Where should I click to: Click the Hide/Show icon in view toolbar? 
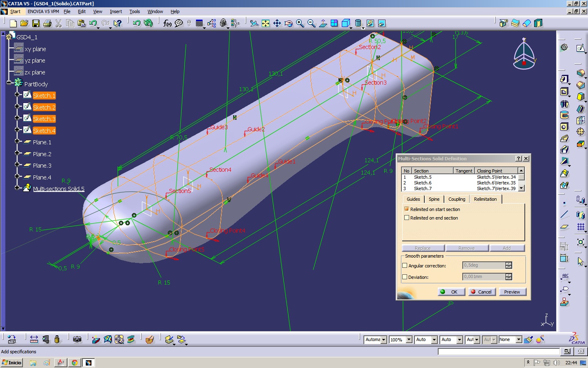[x=370, y=23]
